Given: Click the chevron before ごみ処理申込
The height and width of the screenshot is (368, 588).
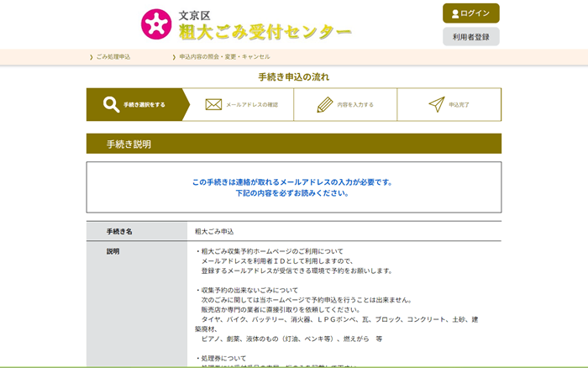Looking at the screenshot, I should [91, 57].
